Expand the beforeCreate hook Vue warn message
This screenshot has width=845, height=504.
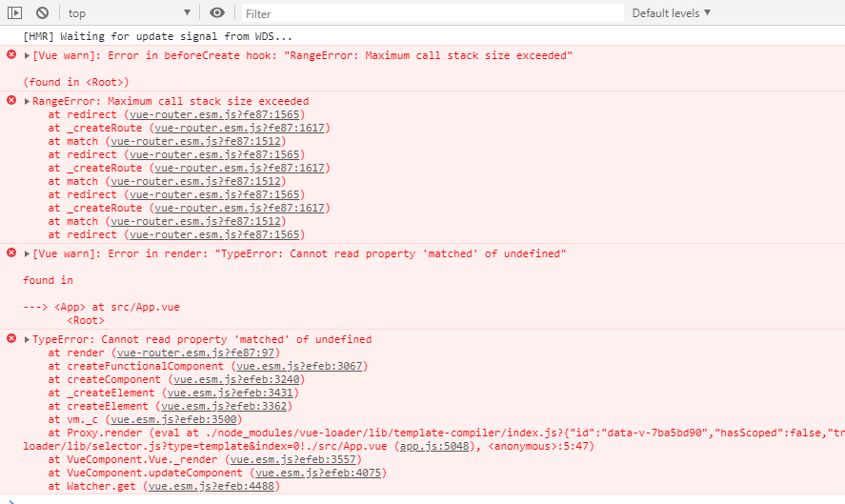point(27,55)
